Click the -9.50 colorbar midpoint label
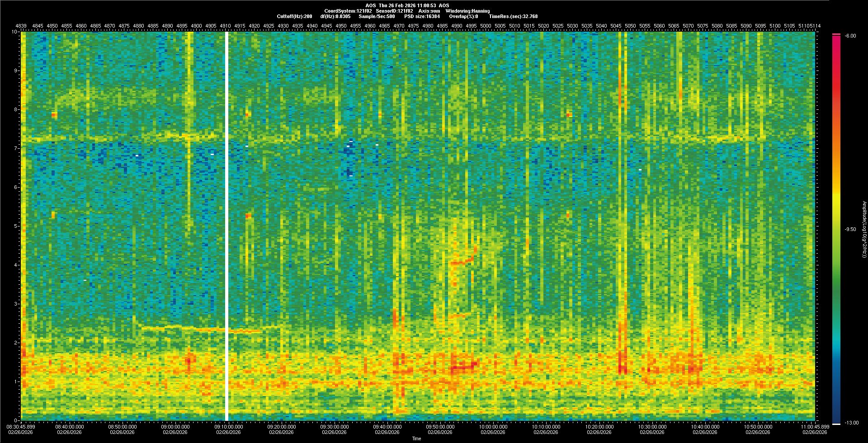 point(849,229)
